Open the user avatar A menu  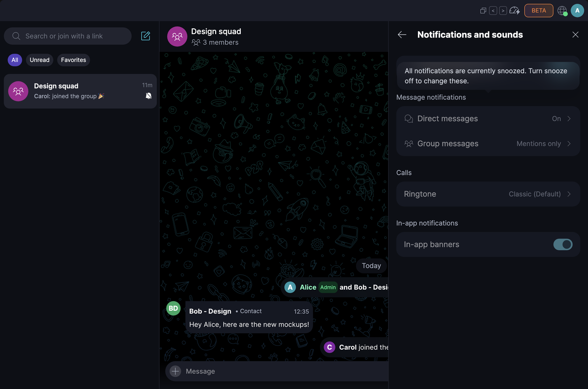[577, 11]
